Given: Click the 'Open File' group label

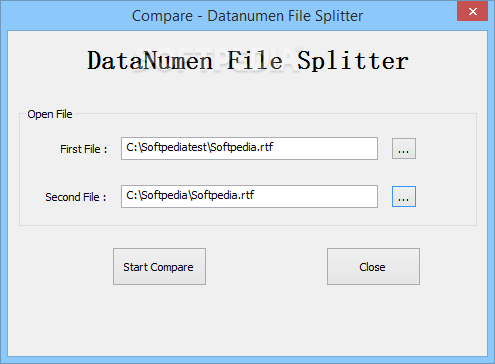Looking at the screenshot, I should [50, 114].
